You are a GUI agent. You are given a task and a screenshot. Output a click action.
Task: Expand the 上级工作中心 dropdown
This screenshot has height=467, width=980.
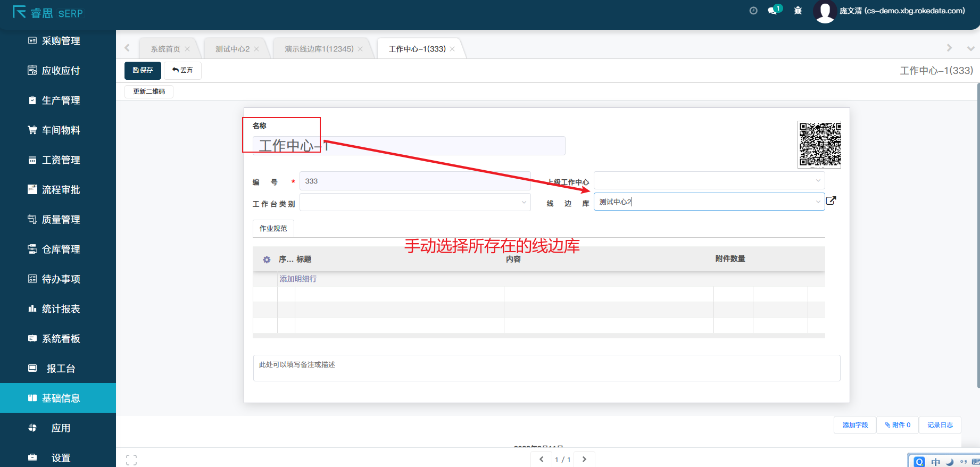[x=818, y=181]
